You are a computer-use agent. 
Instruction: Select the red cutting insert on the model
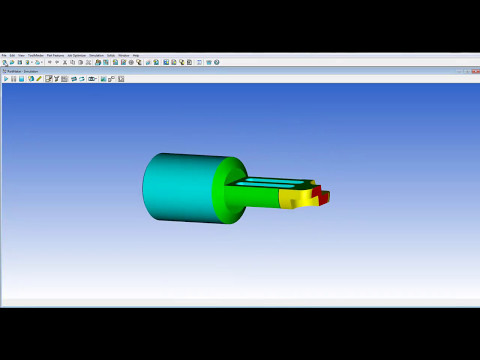click(x=320, y=195)
